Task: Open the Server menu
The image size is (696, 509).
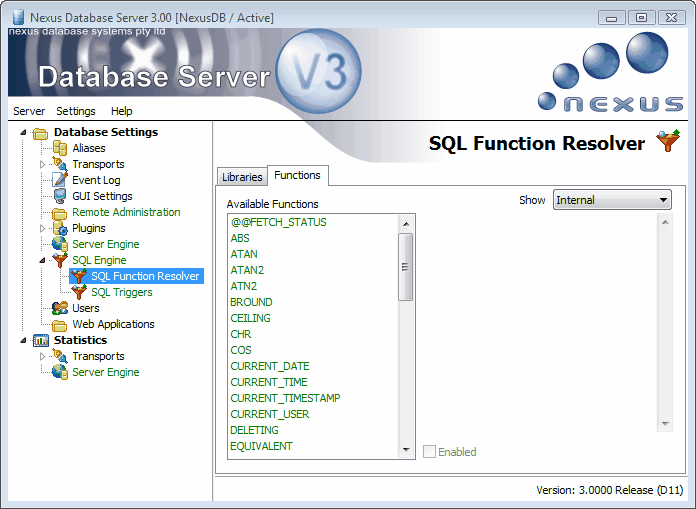Action: pyautogui.click(x=29, y=111)
